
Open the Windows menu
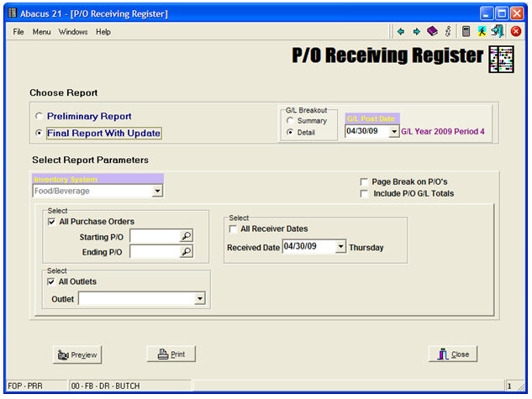tap(73, 32)
